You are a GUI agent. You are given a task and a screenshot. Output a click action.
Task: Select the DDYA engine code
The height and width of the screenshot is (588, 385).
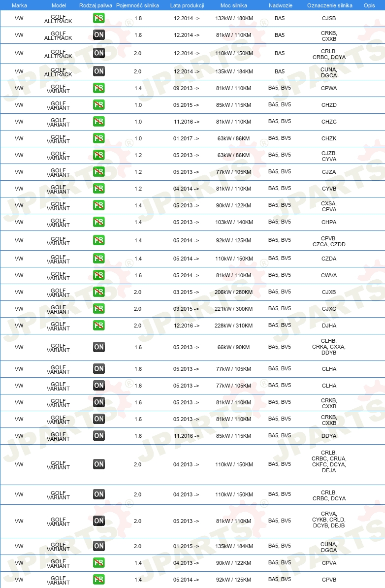pyautogui.click(x=329, y=436)
